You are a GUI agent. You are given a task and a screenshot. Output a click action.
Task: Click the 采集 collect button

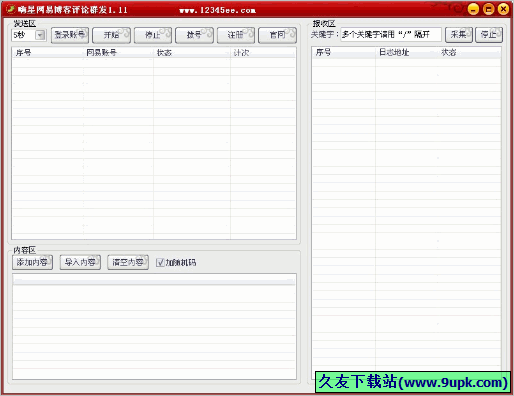pos(459,35)
